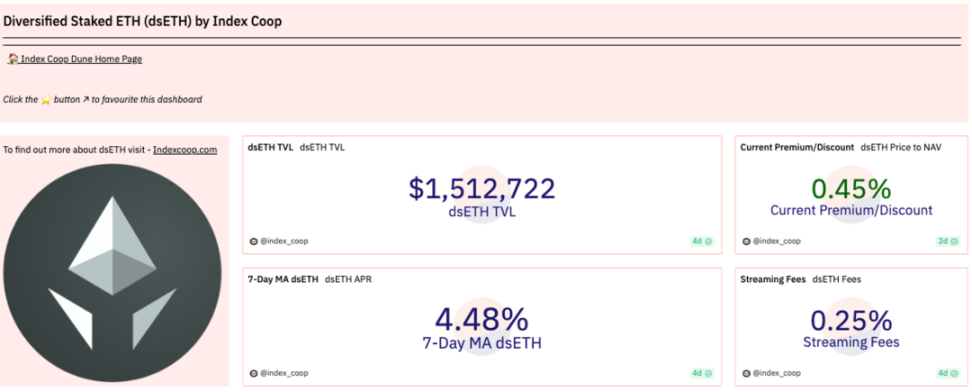Open @index_coop author on 7-Day MA card
The image size is (972, 392).
click(278, 373)
